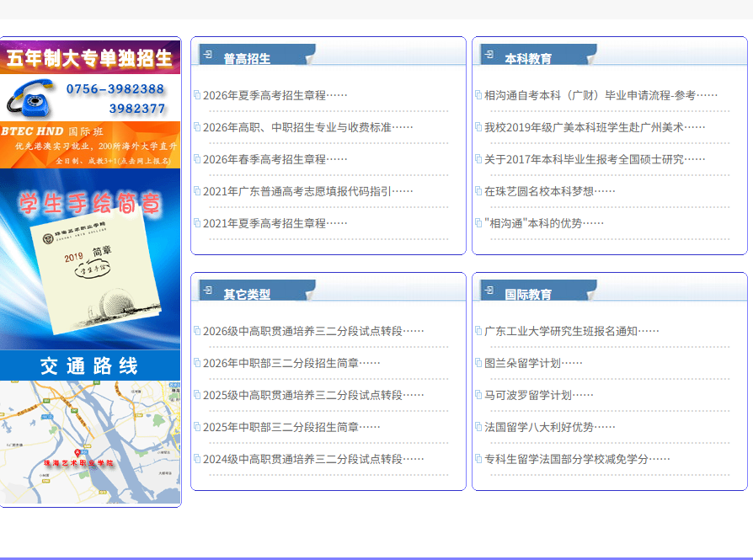Click the arrow icon beside 其它类型 header
Viewport: 753px width, 560px height.
pyautogui.click(x=208, y=290)
